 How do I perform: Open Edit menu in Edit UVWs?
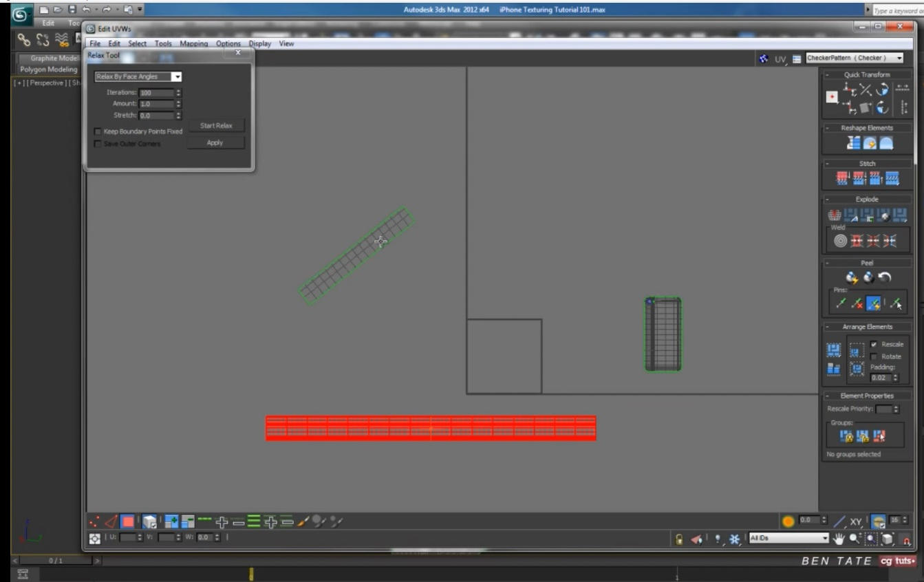114,43
